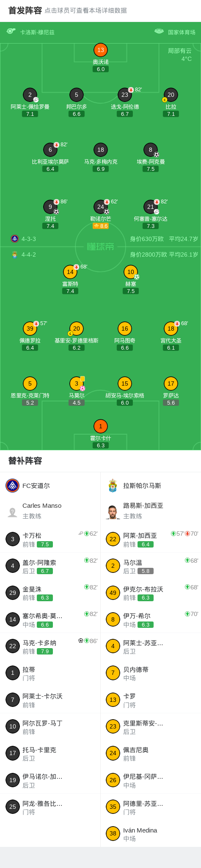Tap number 10 赫塞 player circle
201x868 pixels.
coord(131,272)
